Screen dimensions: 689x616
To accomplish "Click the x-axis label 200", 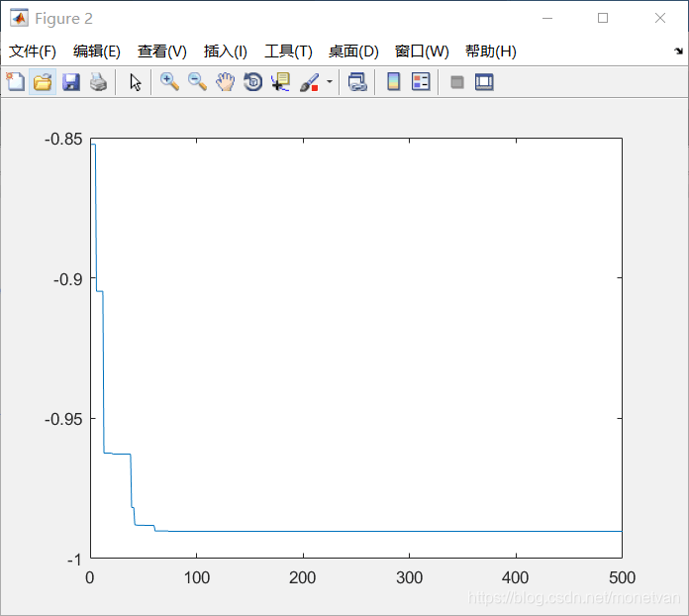I will tap(303, 577).
